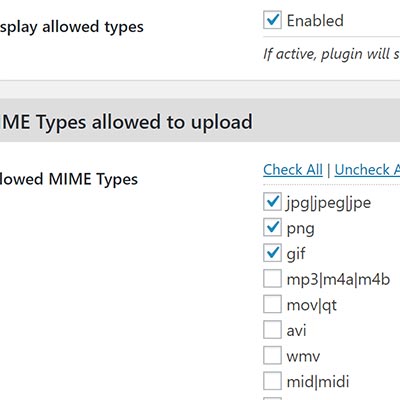
Task: Click the 'mp3|m4a|m4b' text label
Action: (x=338, y=279)
